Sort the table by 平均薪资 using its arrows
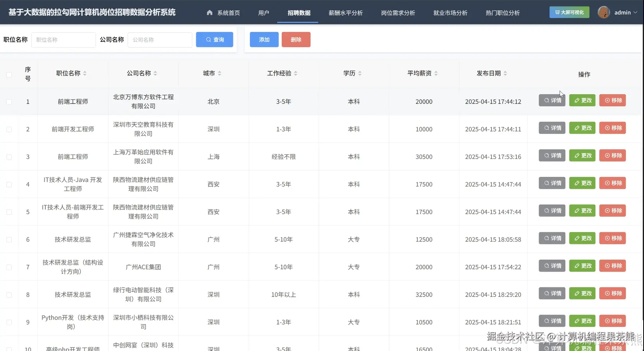 pos(437,73)
